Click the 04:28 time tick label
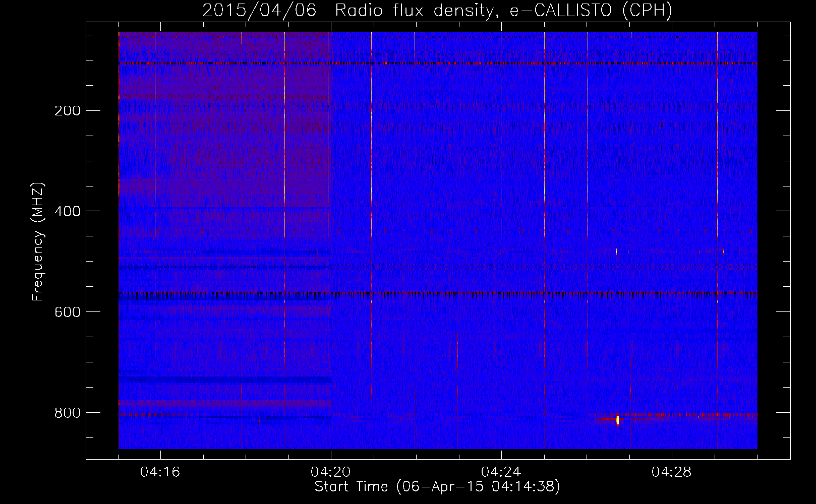Viewport: 816px width, 504px height. [x=672, y=472]
